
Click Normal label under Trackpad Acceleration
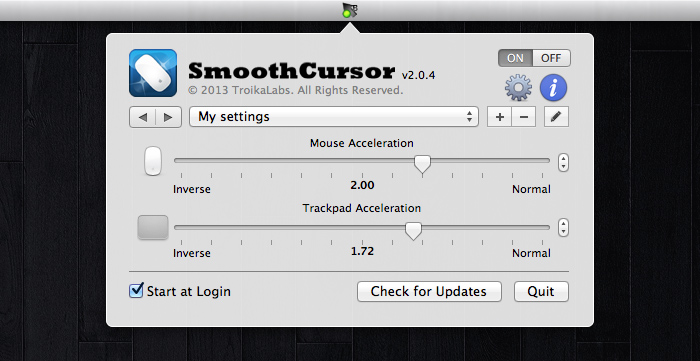tap(531, 253)
